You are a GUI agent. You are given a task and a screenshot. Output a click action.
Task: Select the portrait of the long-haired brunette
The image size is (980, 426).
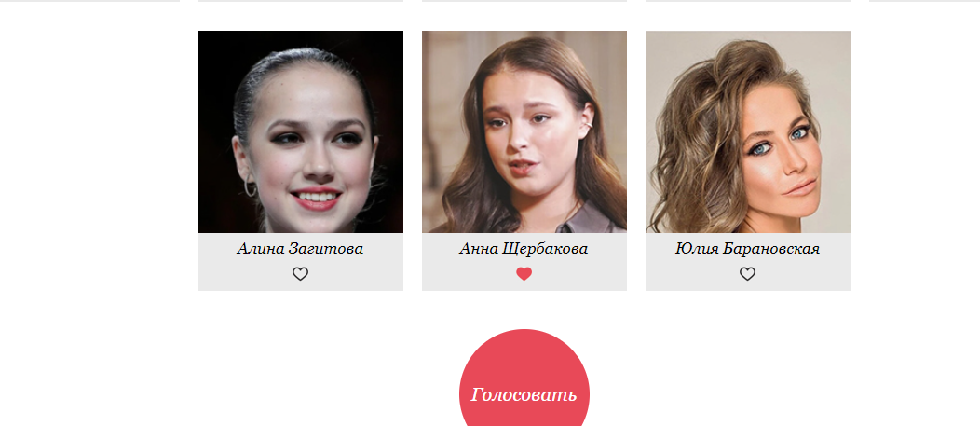[524, 132]
